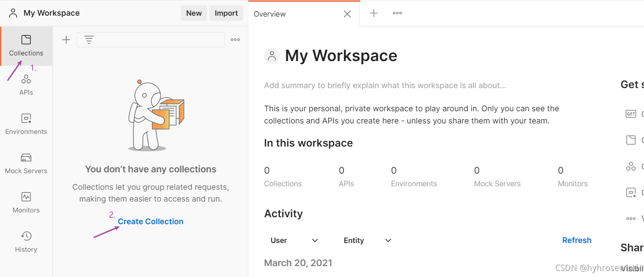The width and height of the screenshot is (644, 277).
Task: Open the Mock Servers sidebar section
Action: pyautogui.click(x=26, y=164)
